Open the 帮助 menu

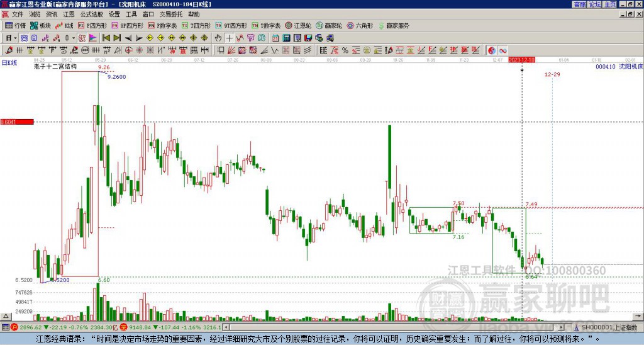[x=194, y=14]
